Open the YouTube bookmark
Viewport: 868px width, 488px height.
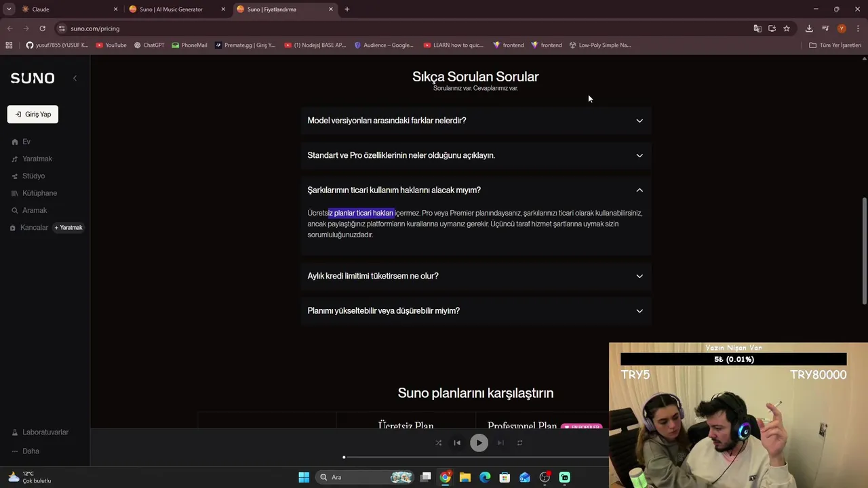pos(111,45)
